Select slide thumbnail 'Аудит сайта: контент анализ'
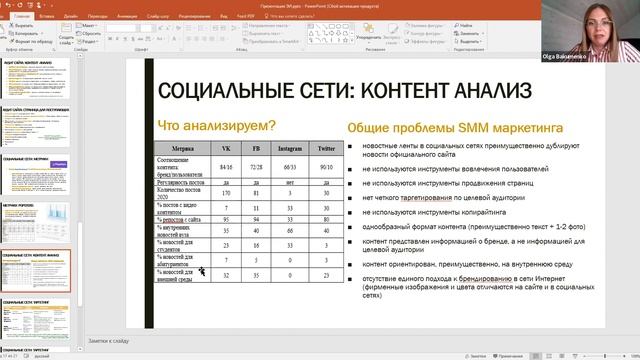640x360 pixels. click(x=36, y=78)
